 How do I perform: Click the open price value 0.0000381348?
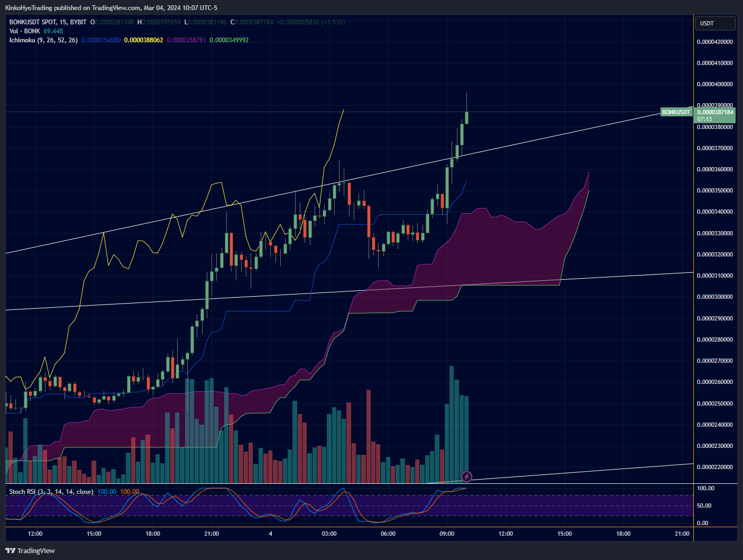coord(115,22)
